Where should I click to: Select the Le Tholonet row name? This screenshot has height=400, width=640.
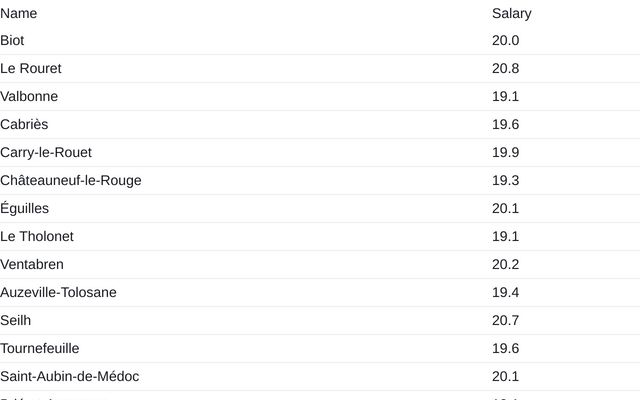[37, 236]
